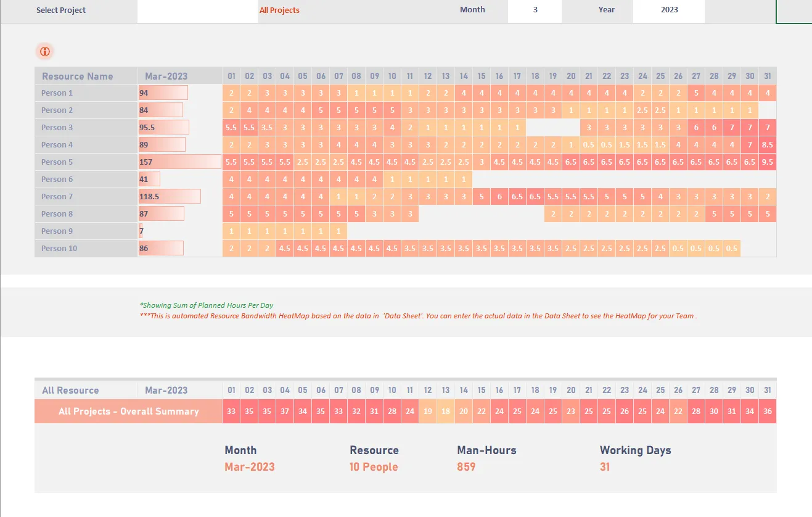Select day 01 header in the heatmap table
This screenshot has width=812, height=517.
231,77
